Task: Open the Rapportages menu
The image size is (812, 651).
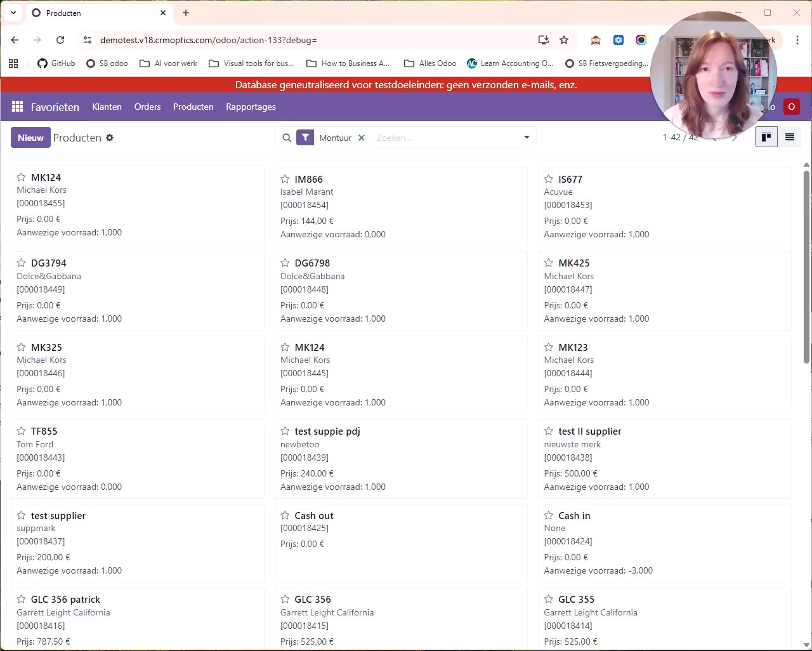Action: (x=251, y=107)
